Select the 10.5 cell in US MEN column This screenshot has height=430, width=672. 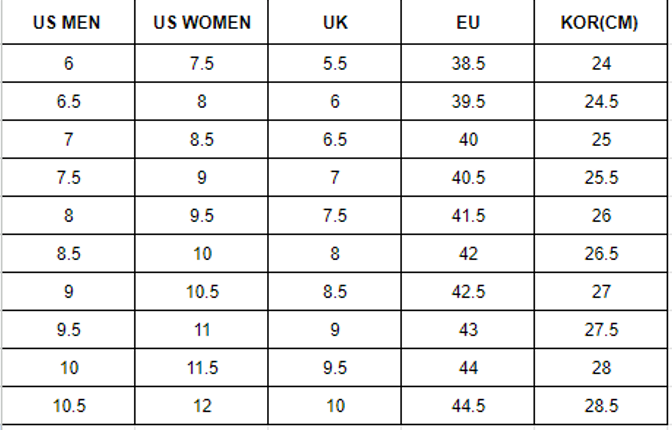click(68, 406)
